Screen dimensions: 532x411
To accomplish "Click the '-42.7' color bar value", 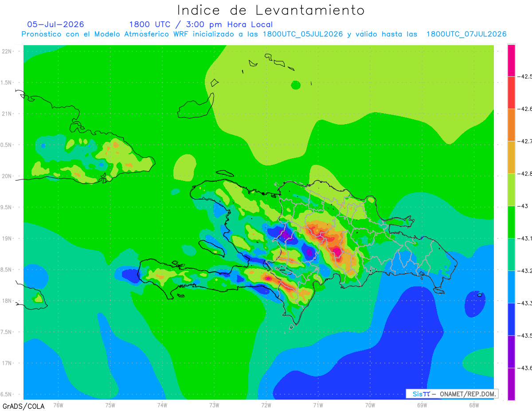I will click(x=525, y=141).
